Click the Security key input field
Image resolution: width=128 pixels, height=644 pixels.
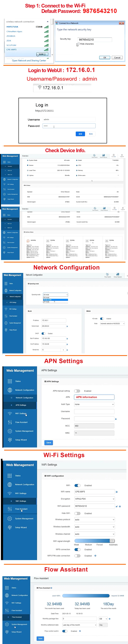(x=95, y=40)
